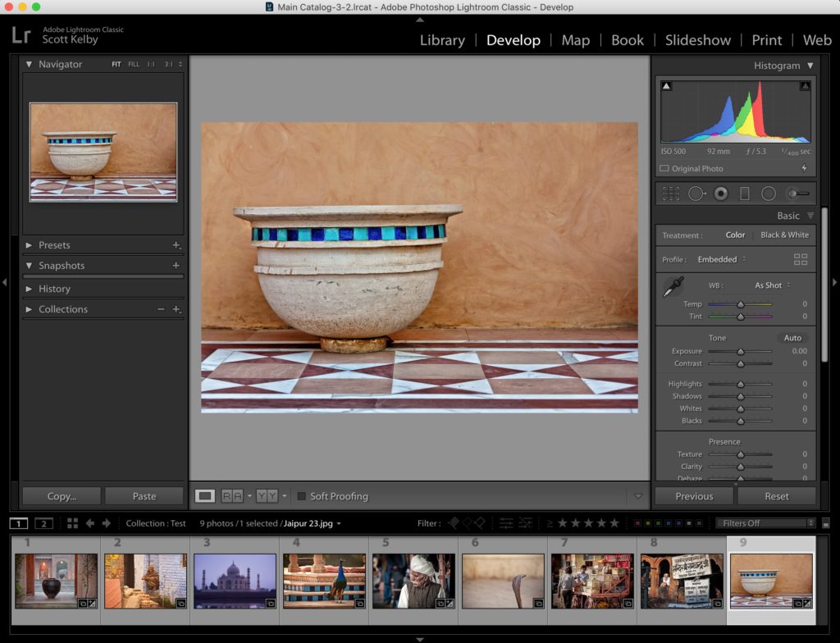840x643 pixels.
Task: Open the Slideshow module
Action: tap(697, 40)
